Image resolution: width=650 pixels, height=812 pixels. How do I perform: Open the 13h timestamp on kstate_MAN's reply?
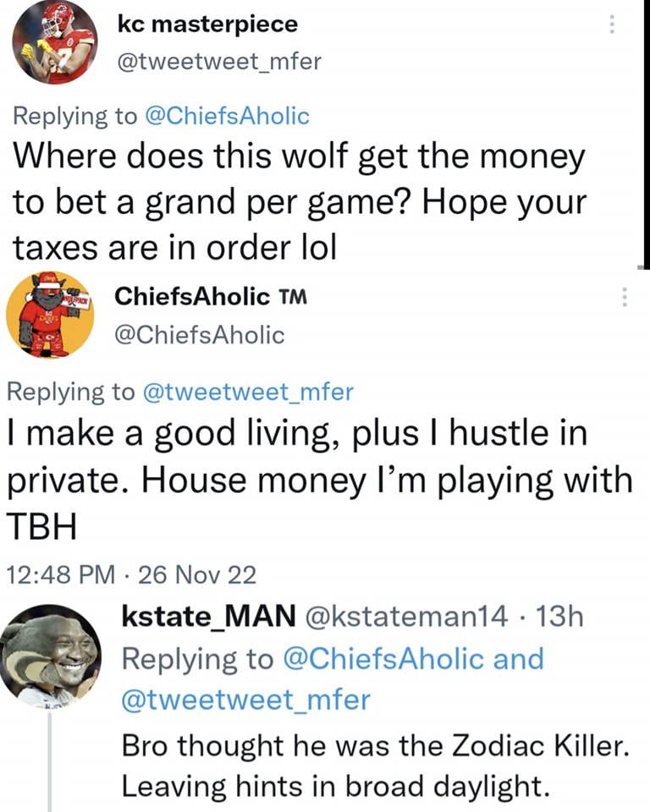point(560,617)
